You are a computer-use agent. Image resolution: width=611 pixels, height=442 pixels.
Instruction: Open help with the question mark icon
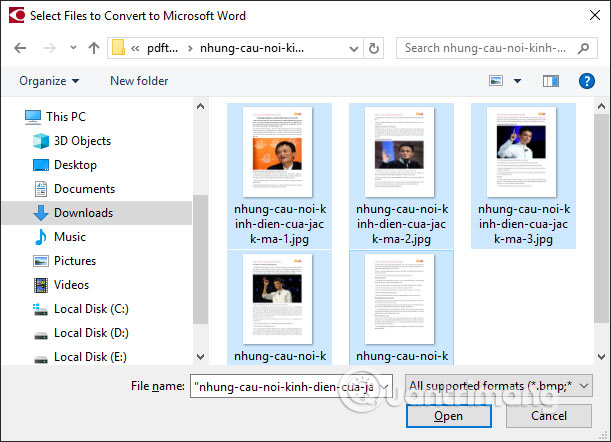pos(586,81)
